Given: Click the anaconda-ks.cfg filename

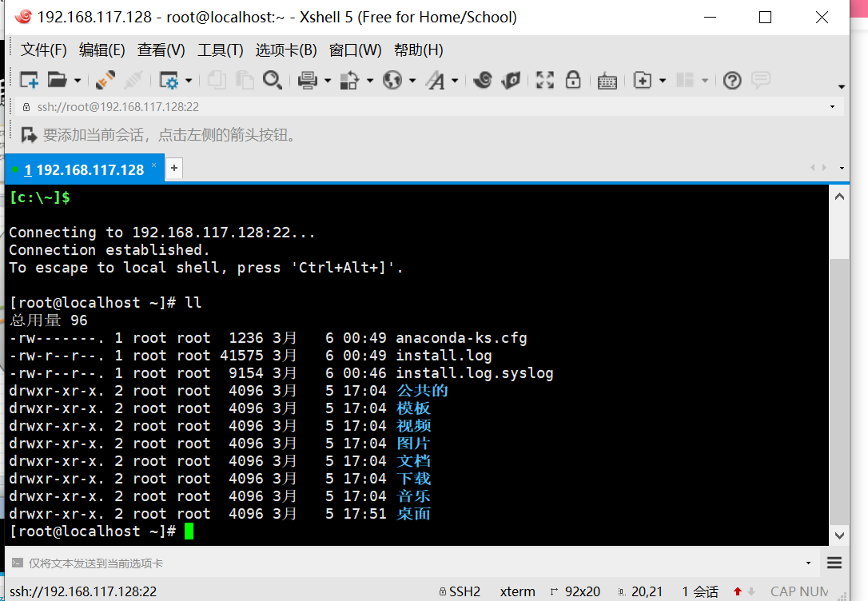Looking at the screenshot, I should click(x=461, y=337).
